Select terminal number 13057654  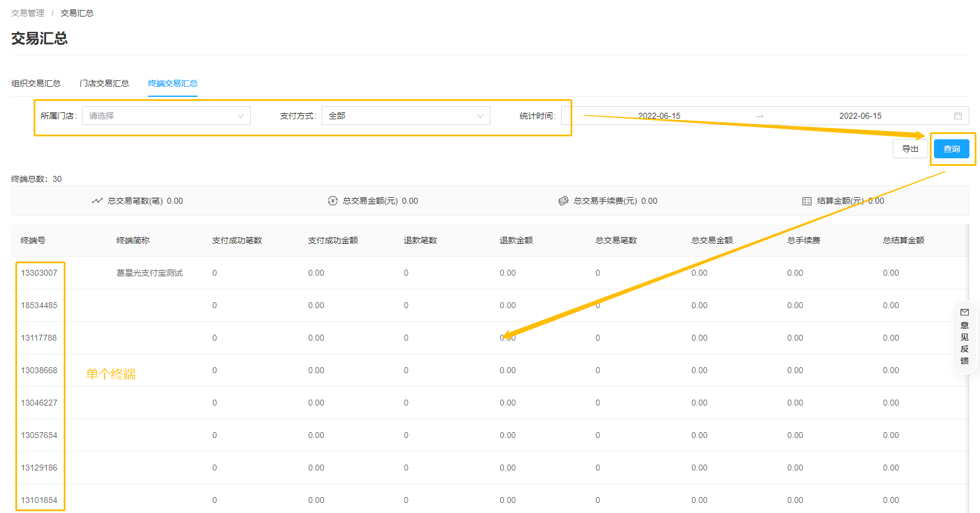[39, 435]
